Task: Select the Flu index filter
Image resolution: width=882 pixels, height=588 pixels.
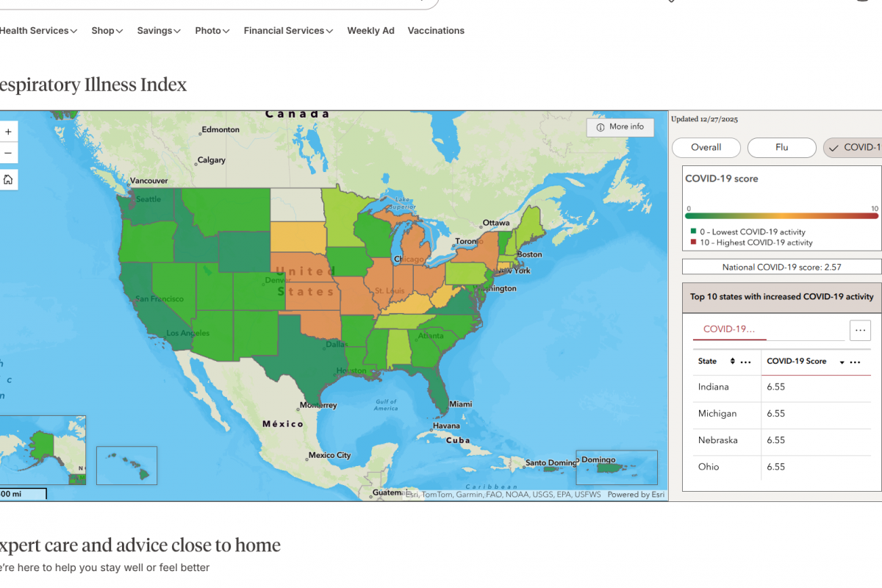Action: [x=781, y=148]
